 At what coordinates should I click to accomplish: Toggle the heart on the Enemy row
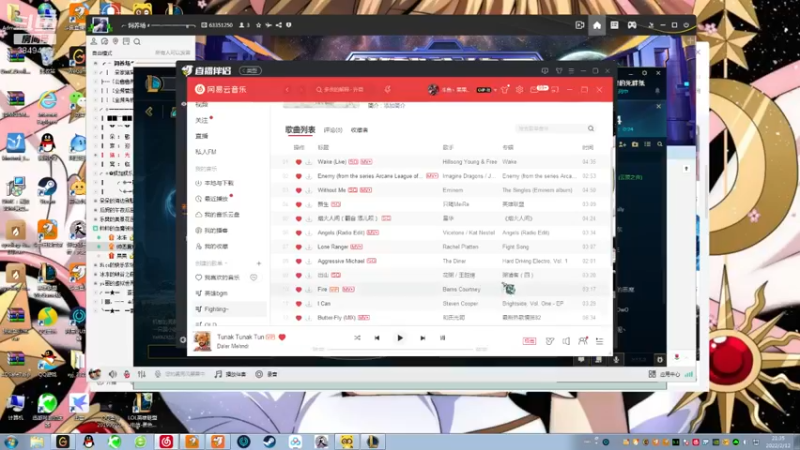tap(298, 176)
